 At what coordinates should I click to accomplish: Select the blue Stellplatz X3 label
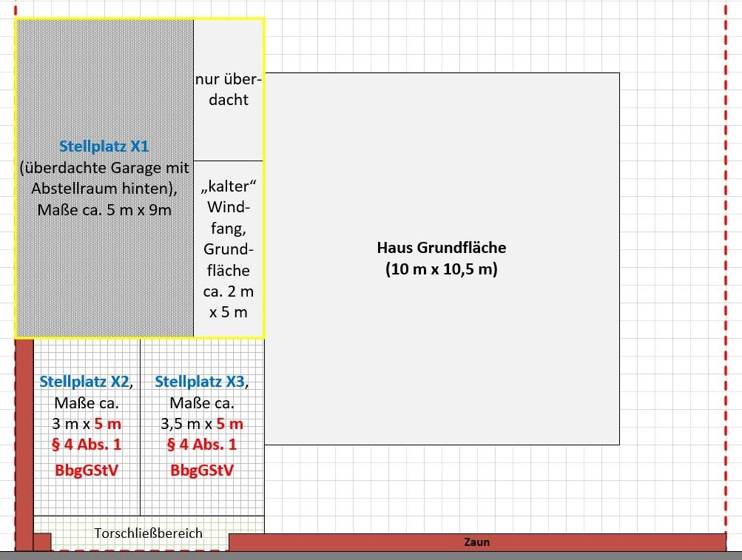(200, 382)
